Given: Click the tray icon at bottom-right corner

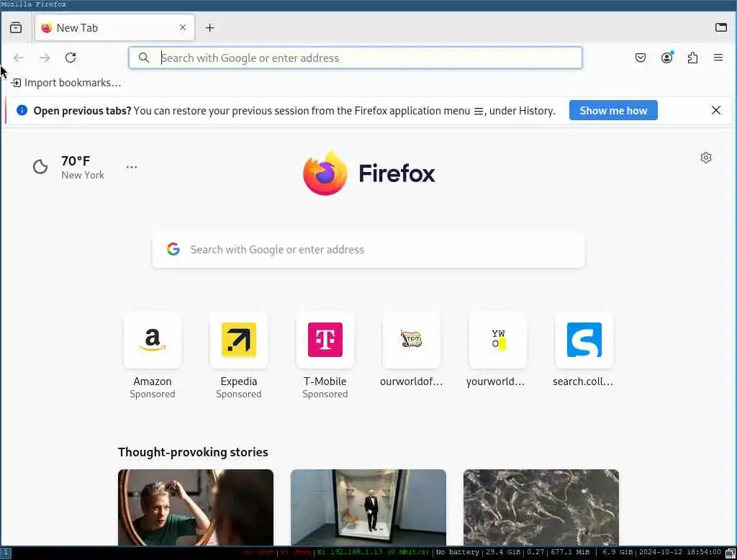Looking at the screenshot, I should click(x=731, y=553).
